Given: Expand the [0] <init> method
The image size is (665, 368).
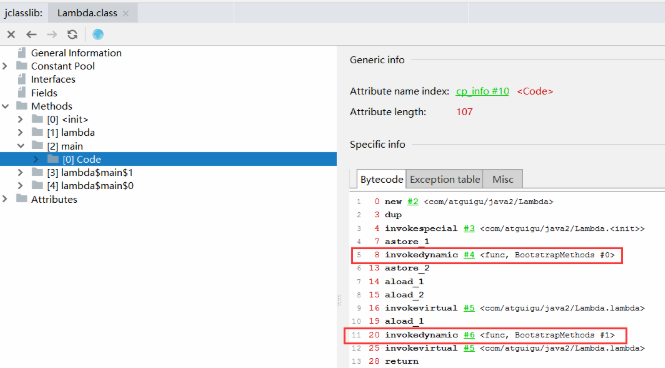Looking at the screenshot, I should 20,120.
